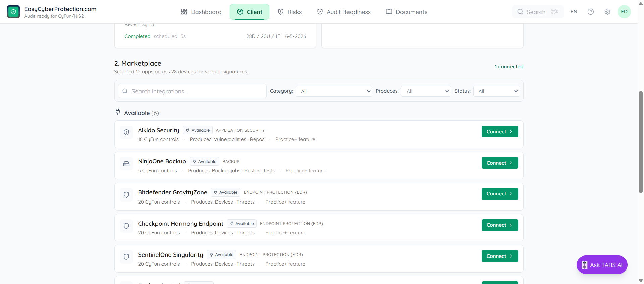Open the Risks tab
The width and height of the screenshot is (644, 284).
coord(290,12)
